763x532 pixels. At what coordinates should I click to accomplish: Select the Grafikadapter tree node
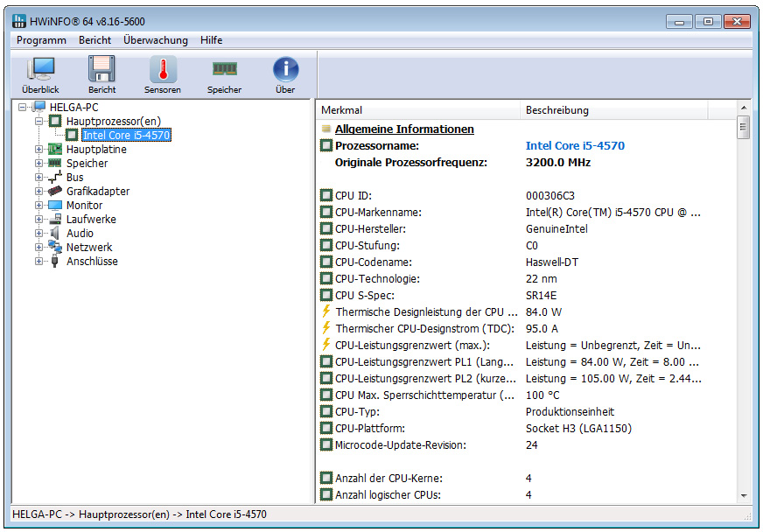(x=97, y=192)
